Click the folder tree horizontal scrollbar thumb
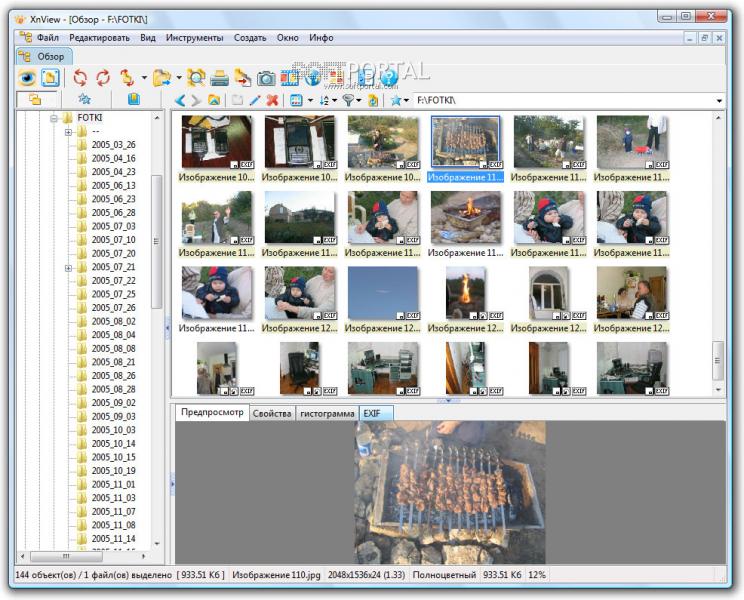Viewport: 744px width, 600px height. coord(65,556)
